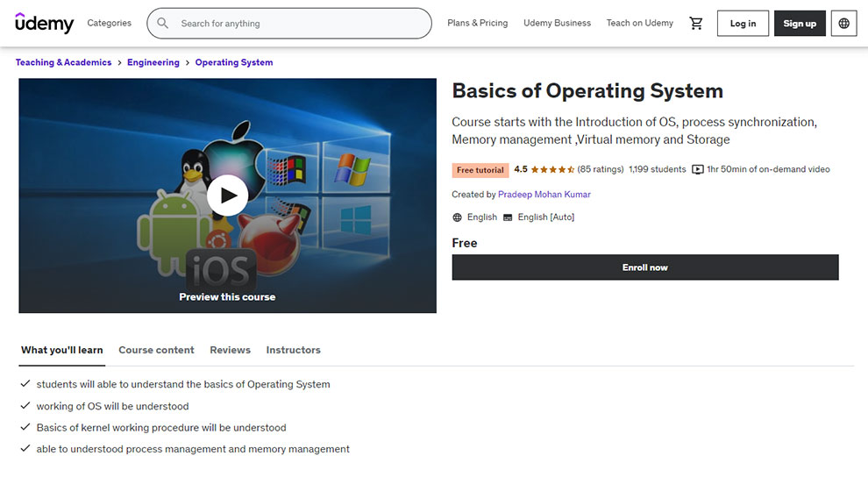
Task: Open the shopping cart icon
Action: click(x=696, y=24)
